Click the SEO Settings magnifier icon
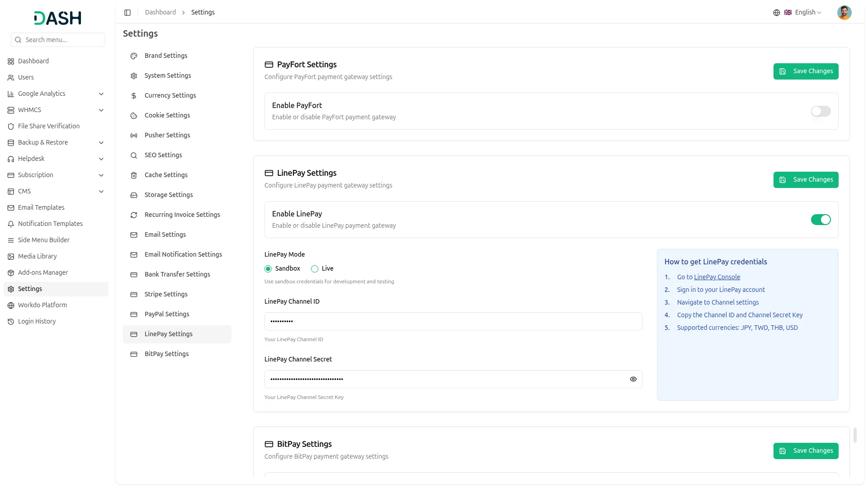The image size is (868, 488). (x=134, y=155)
